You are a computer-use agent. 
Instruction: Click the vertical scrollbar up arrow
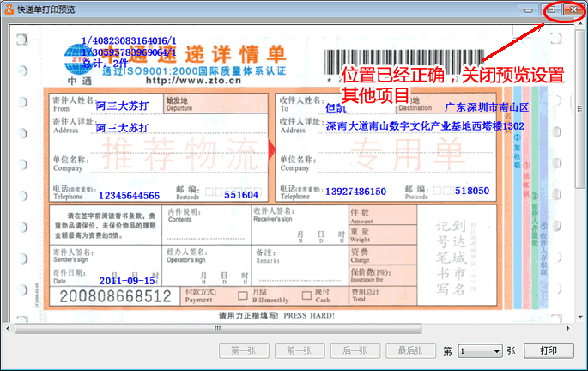(x=580, y=25)
